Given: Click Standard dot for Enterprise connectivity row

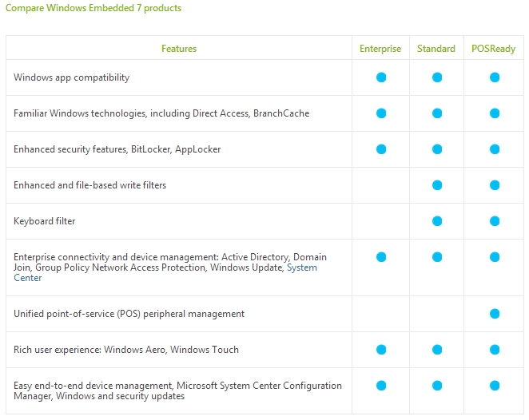Looking at the screenshot, I should [x=437, y=257].
